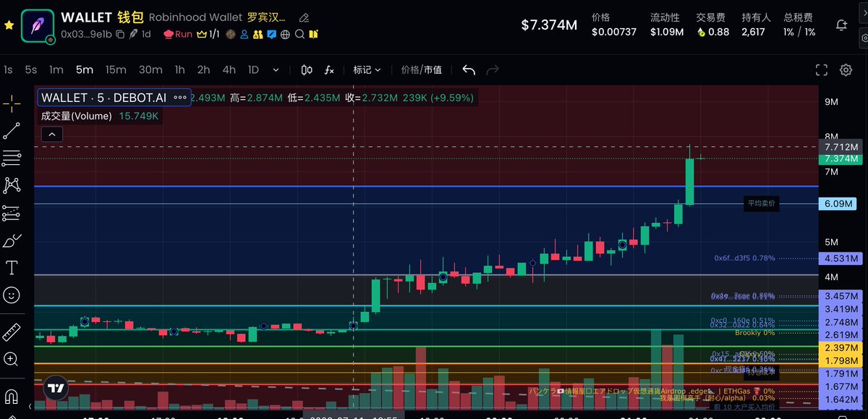The image size is (868, 419).
Task: Switch chart to 5s timeframe
Action: pyautogui.click(x=30, y=70)
